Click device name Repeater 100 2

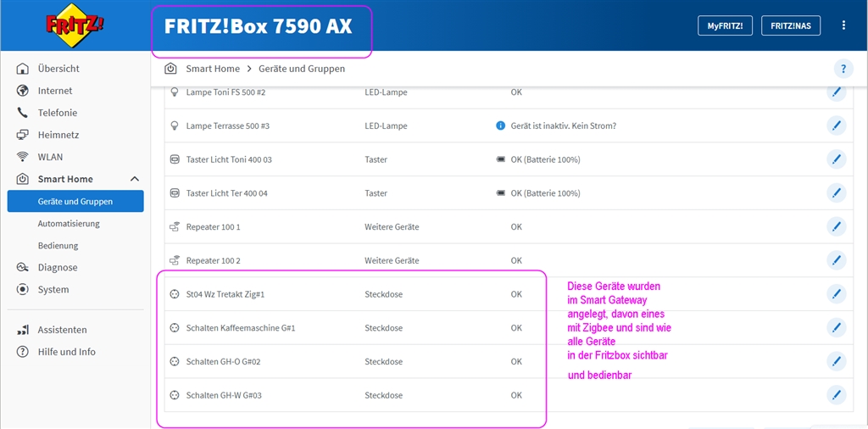(213, 260)
